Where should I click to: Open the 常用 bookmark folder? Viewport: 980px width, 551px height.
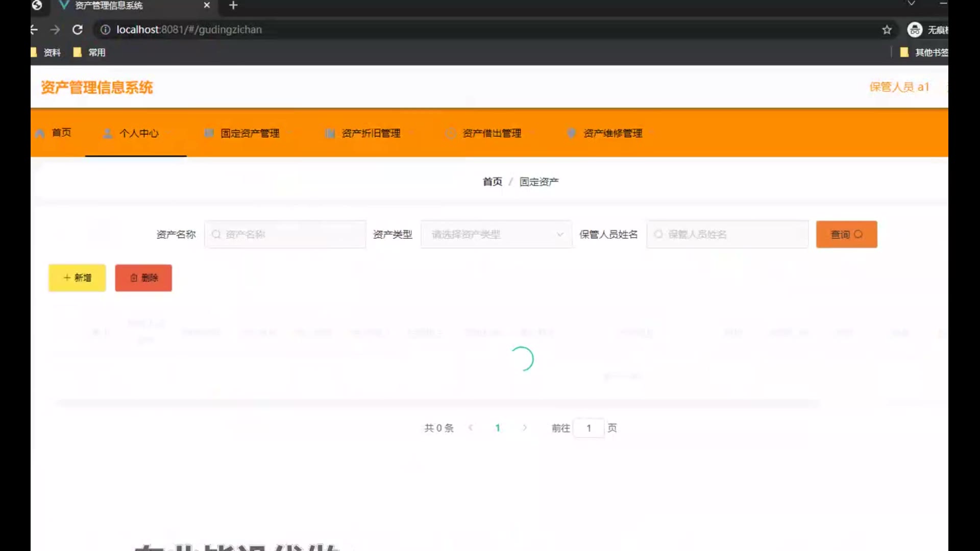tap(90, 52)
